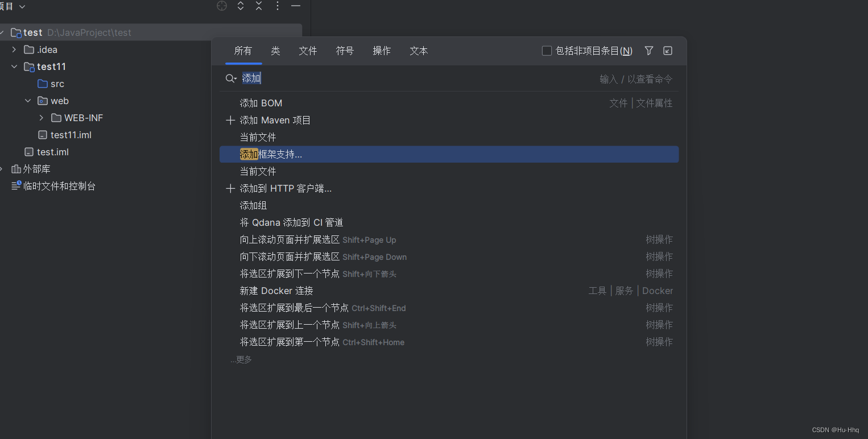Click the open-in-find-window icon next to filter
Image resolution: width=868 pixels, height=439 pixels.
click(667, 51)
